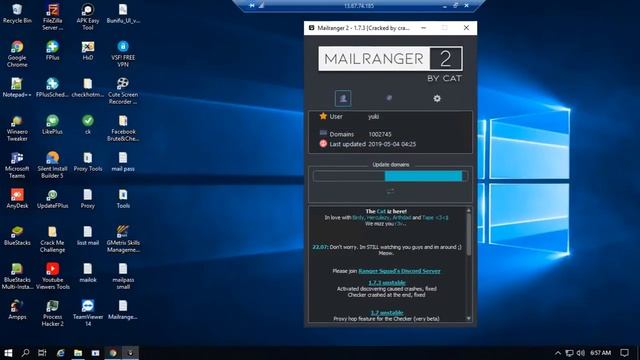Select the Silent Install Builder 5 icon

[52, 165]
